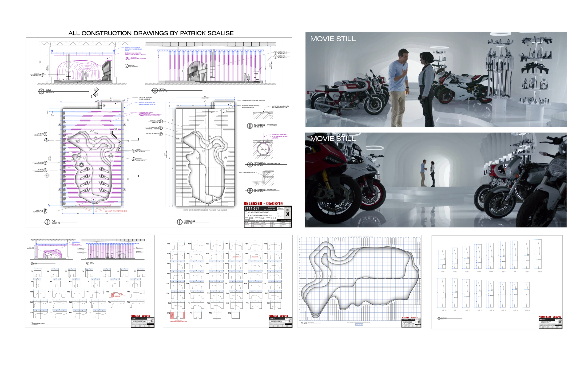Click the magenta fabric panel plan drawing
The height and width of the screenshot is (373, 588).
click(92, 154)
